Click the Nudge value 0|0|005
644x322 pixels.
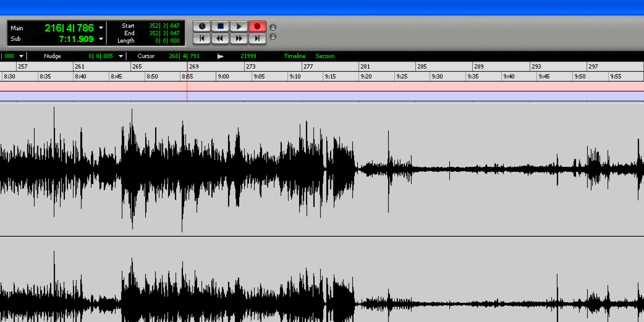pyautogui.click(x=101, y=56)
